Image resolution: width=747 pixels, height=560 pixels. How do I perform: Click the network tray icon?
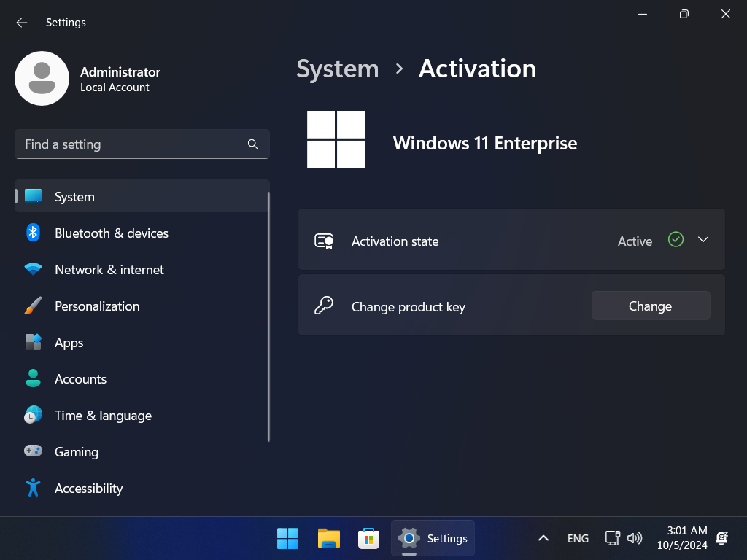click(613, 538)
